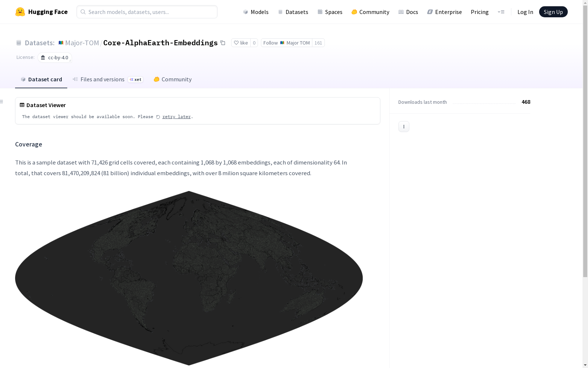Screen dimensions: 588x368
Task: Go to Spaces
Action: [x=330, y=12]
